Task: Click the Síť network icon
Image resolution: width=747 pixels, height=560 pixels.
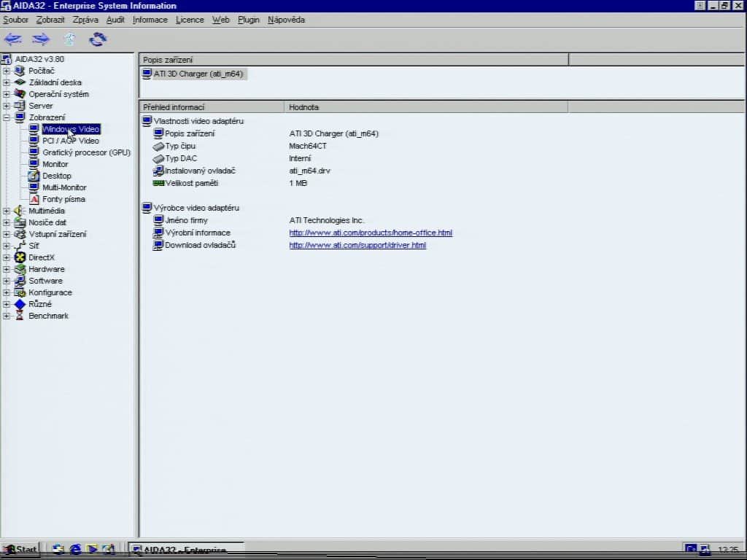Action: 20,246
